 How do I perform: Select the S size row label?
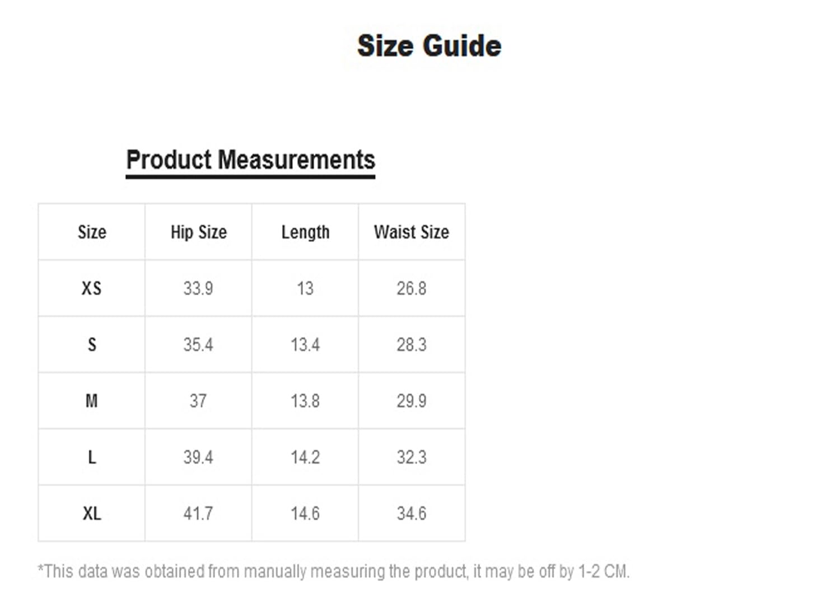92,344
